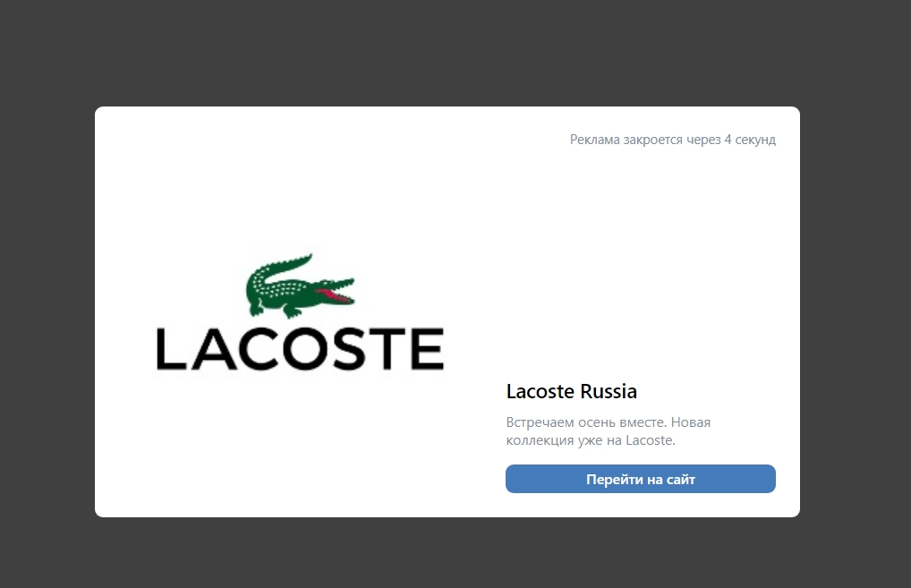Click the crocodile's red open mouth
Viewport: 911px width, 588px height.
point(336,294)
